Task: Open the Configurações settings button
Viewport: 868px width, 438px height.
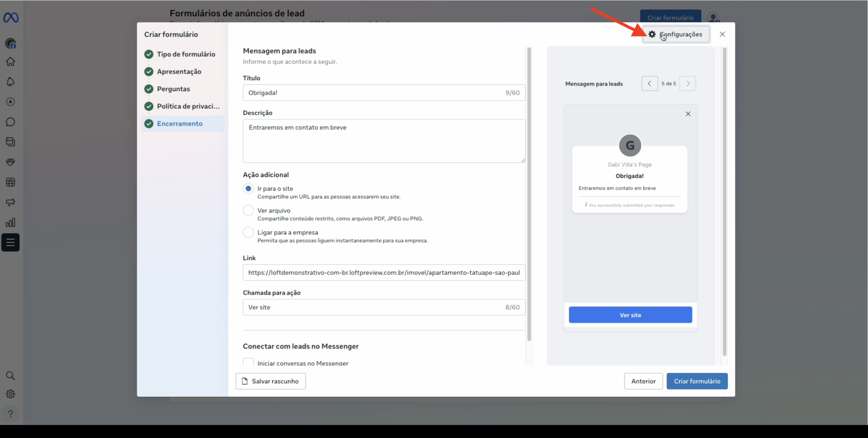Action: coord(676,35)
